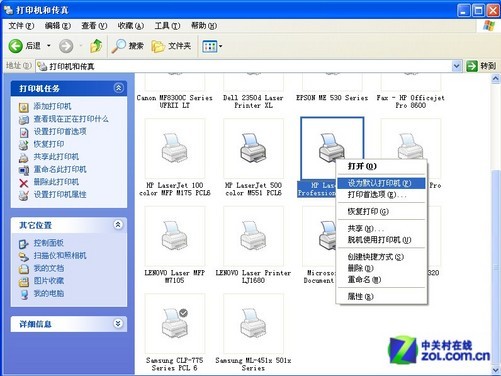Screen dimensions: 501x376
Task: Click 重命名此打印机 link
Action: [x=60, y=169]
